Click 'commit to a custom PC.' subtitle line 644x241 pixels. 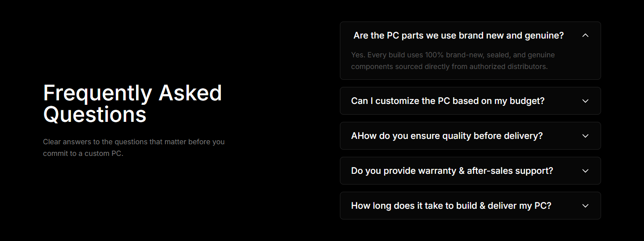(83, 154)
